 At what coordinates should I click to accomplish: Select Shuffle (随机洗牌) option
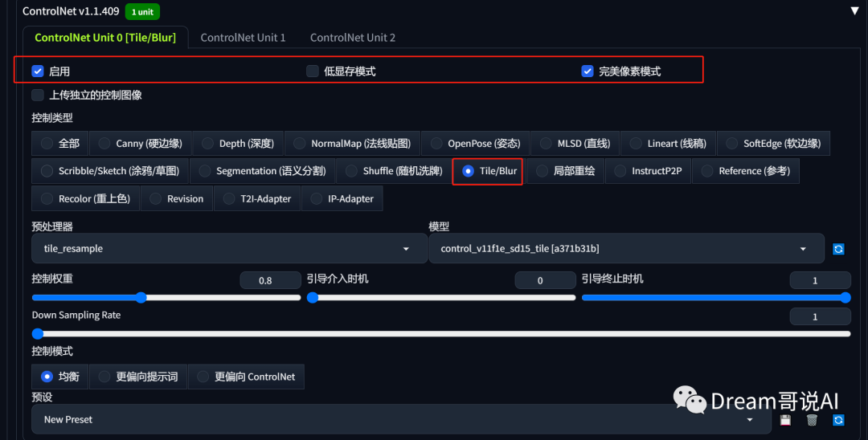(x=394, y=171)
